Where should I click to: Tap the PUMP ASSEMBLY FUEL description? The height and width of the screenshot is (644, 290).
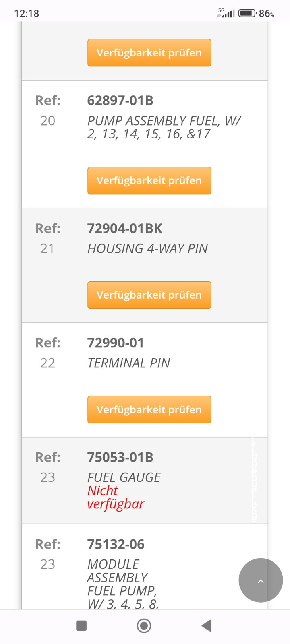(164, 127)
